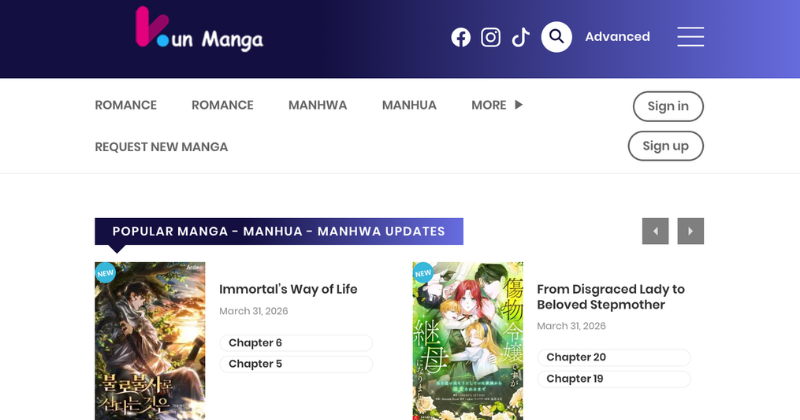
Task: Open Disgraced Lady to Beloved Stepmother cover
Action: coord(468,341)
